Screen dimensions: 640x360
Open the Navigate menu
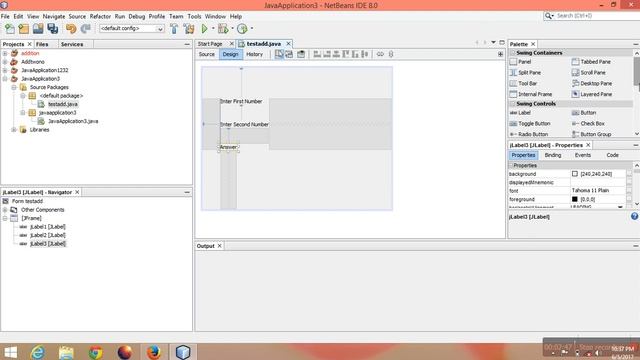tap(54, 16)
